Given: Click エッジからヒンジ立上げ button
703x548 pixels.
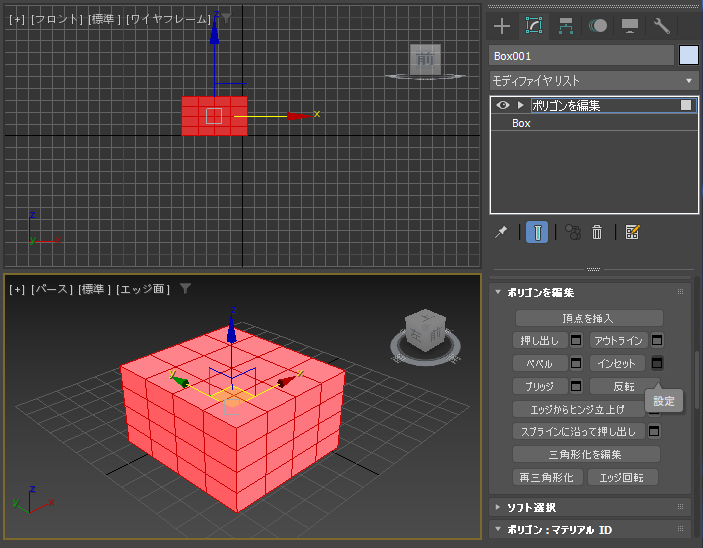Looking at the screenshot, I should 578,409.
